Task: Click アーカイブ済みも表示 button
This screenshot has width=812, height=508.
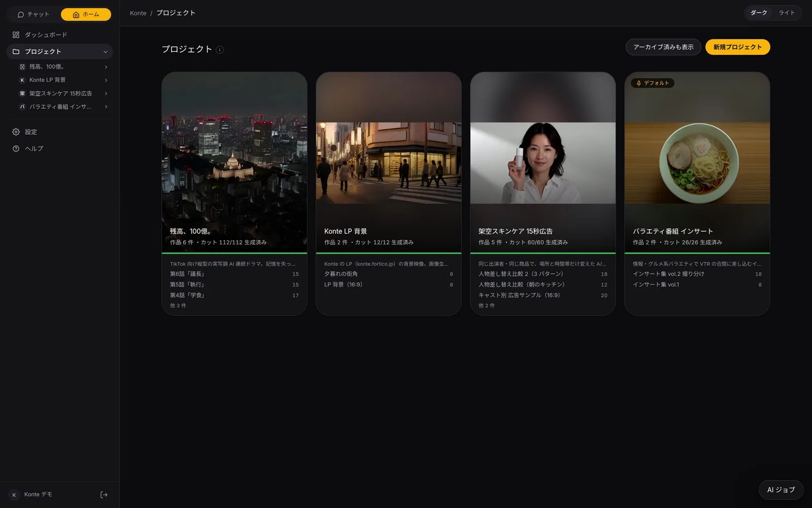Action: pos(663,47)
